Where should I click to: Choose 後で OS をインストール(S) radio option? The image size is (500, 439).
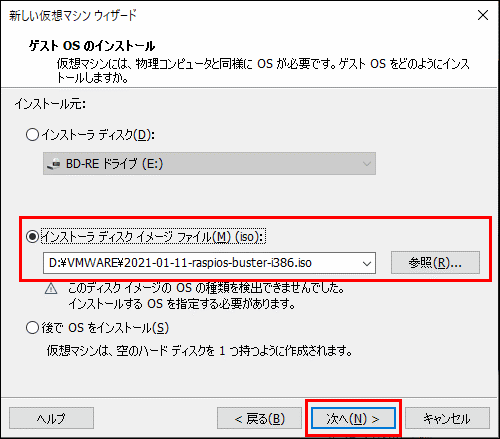(x=32, y=328)
